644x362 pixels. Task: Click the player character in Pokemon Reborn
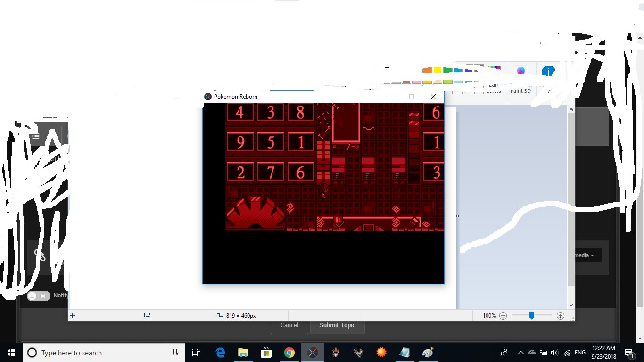point(324,190)
